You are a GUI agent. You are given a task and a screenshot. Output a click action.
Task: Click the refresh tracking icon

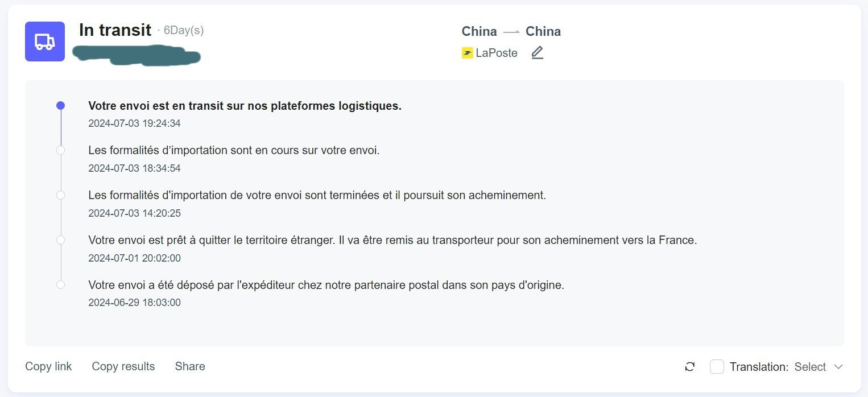point(690,367)
